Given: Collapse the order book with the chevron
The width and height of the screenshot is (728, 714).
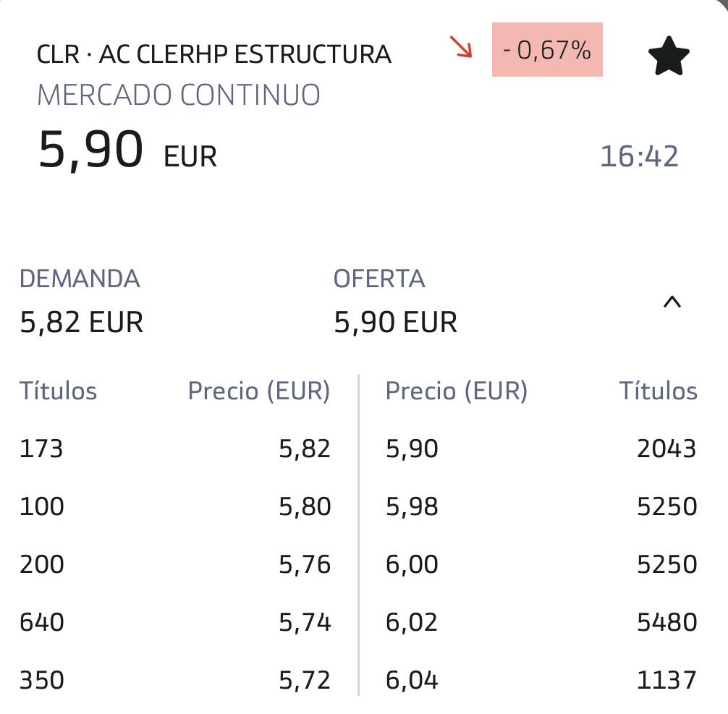Looking at the screenshot, I should coord(672,302).
